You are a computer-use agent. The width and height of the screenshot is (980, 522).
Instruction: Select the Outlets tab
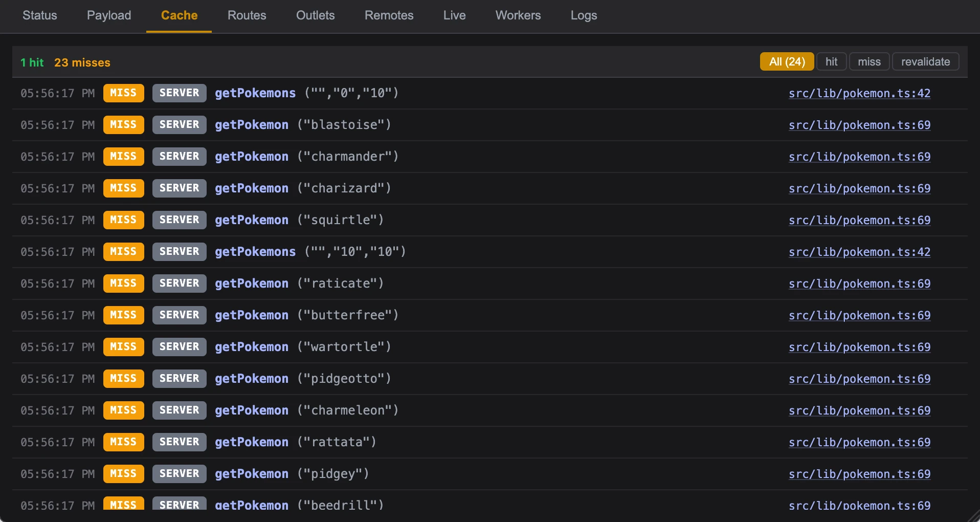point(315,15)
